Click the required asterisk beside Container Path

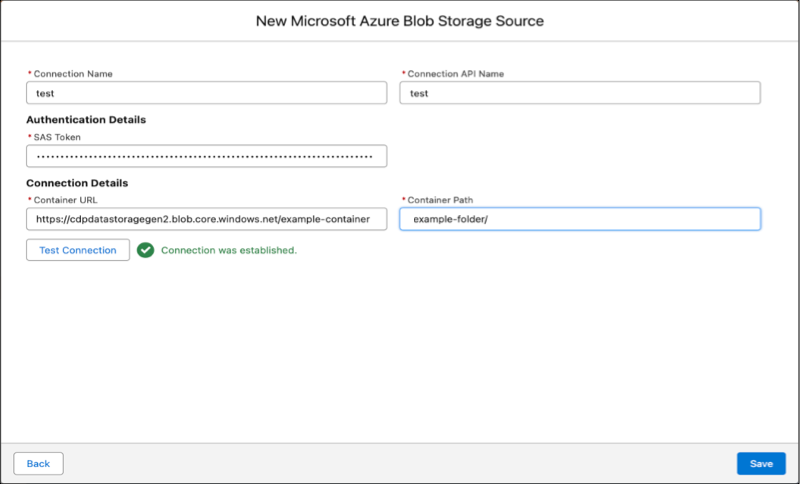click(x=403, y=200)
